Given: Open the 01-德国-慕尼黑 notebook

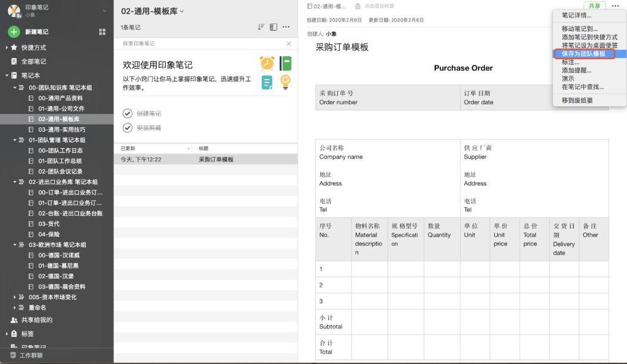Looking at the screenshot, I should [58, 266].
